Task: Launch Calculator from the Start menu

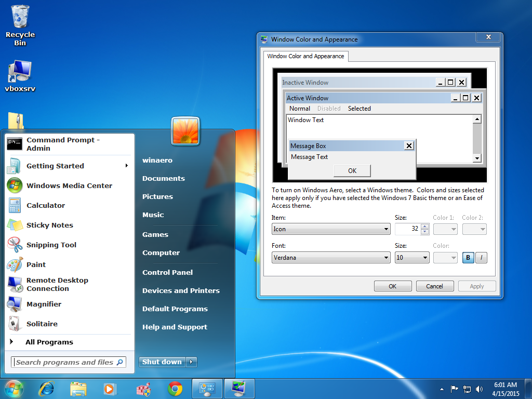Action: click(x=46, y=205)
